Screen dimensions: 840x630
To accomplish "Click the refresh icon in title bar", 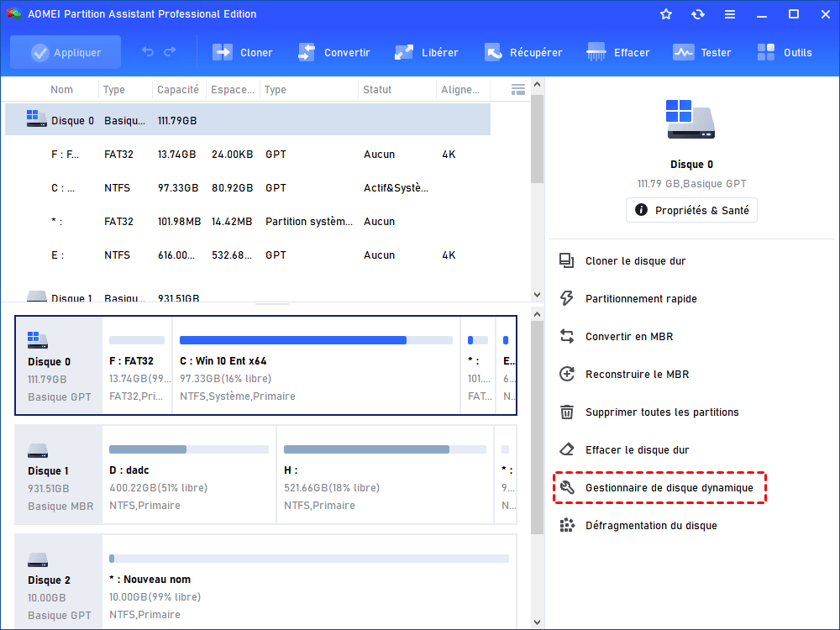I will [698, 14].
